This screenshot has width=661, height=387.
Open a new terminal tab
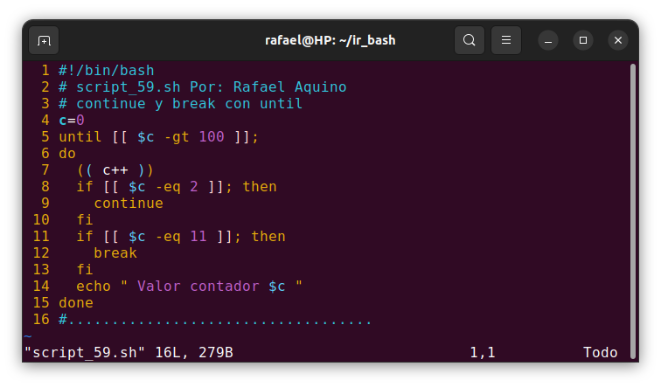44,40
